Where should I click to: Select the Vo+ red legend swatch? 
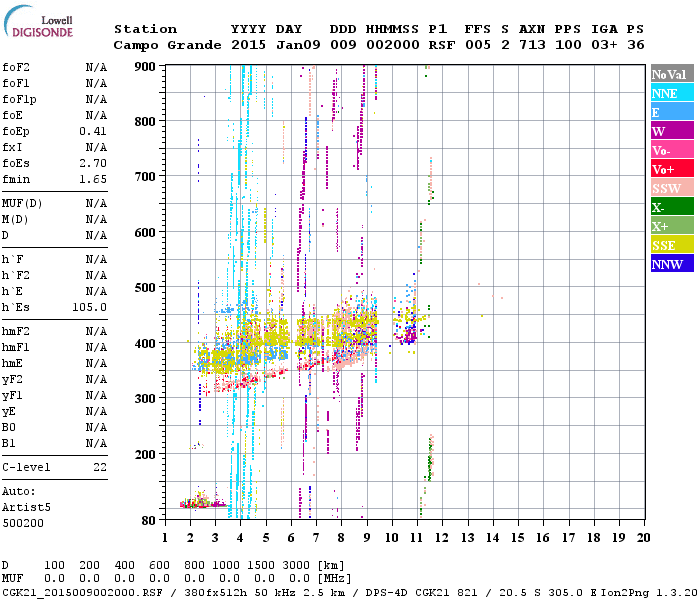(x=672, y=169)
